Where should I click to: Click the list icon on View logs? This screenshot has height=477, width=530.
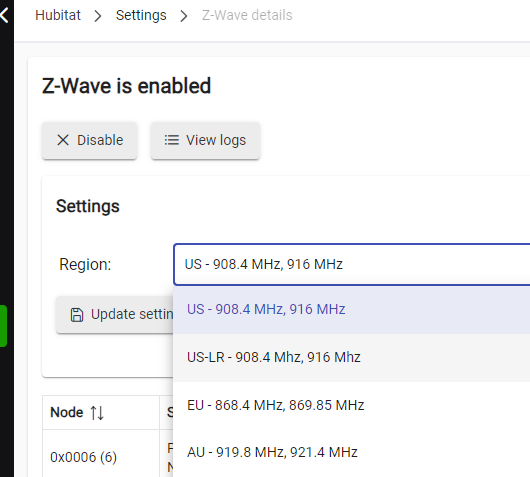click(x=172, y=140)
